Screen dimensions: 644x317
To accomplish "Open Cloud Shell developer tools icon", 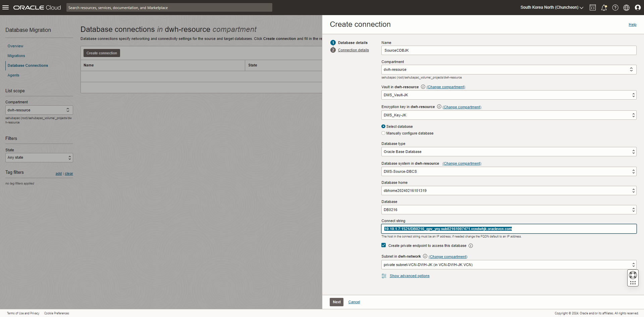I will coord(593,7).
